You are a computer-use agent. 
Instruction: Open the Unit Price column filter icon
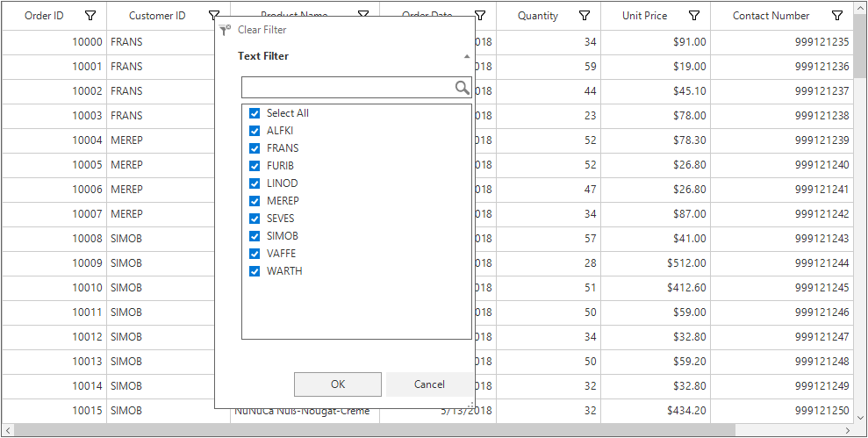tap(694, 16)
